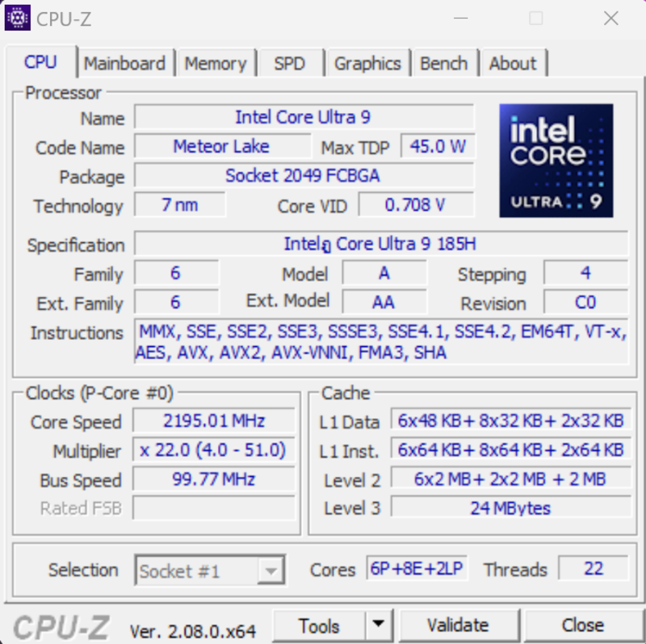Click the Core VID value 0.708 V
This screenshot has height=644, width=646.
point(416,205)
